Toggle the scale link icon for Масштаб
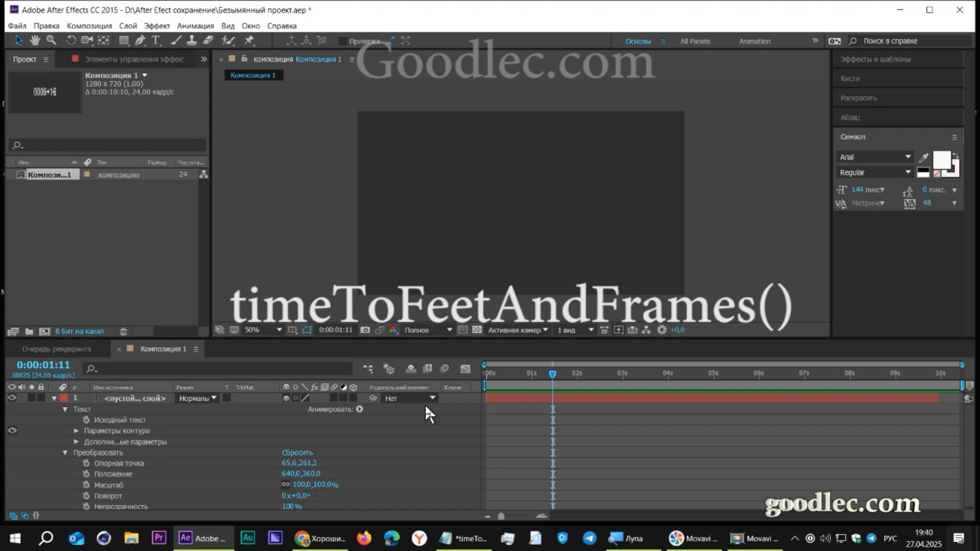 [x=285, y=484]
